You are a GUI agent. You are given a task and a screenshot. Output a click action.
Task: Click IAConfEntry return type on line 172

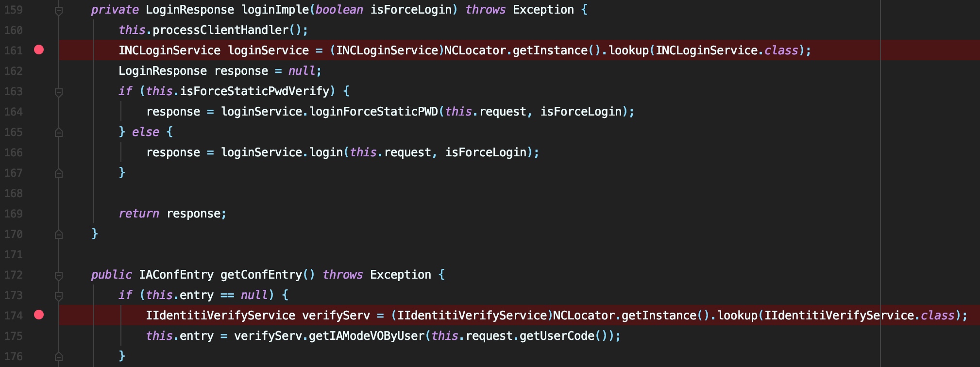176,275
